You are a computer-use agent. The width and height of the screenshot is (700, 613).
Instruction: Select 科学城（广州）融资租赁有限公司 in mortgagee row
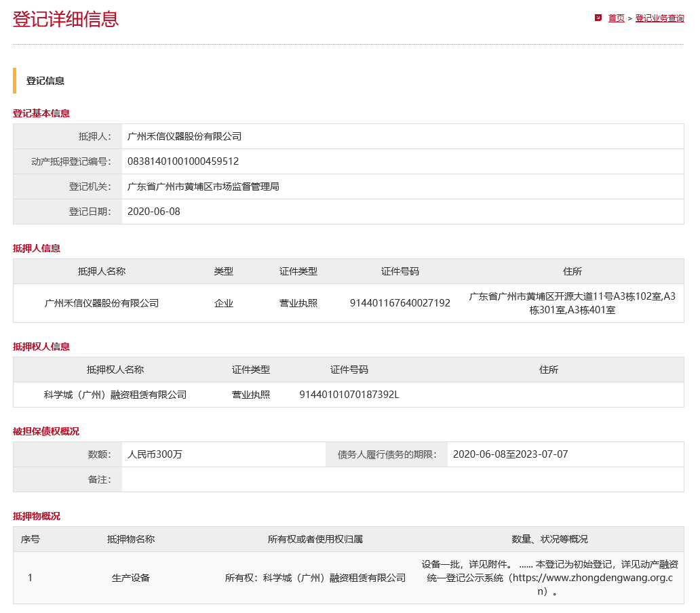point(115,395)
